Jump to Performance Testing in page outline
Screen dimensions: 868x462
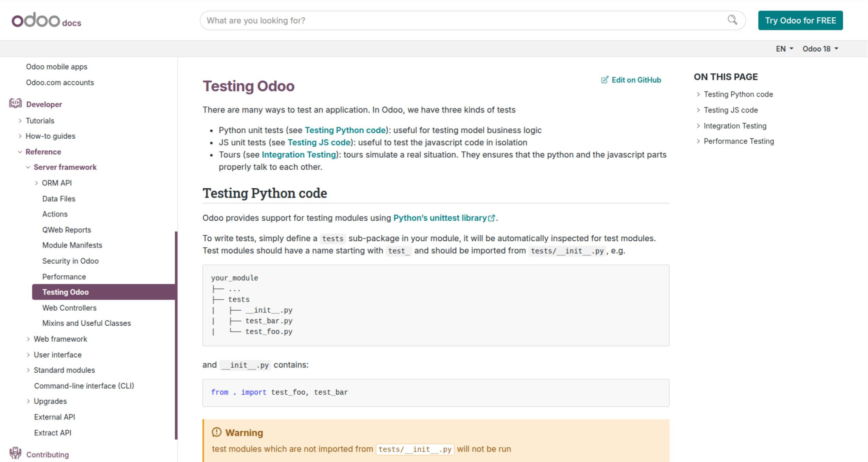(x=739, y=141)
